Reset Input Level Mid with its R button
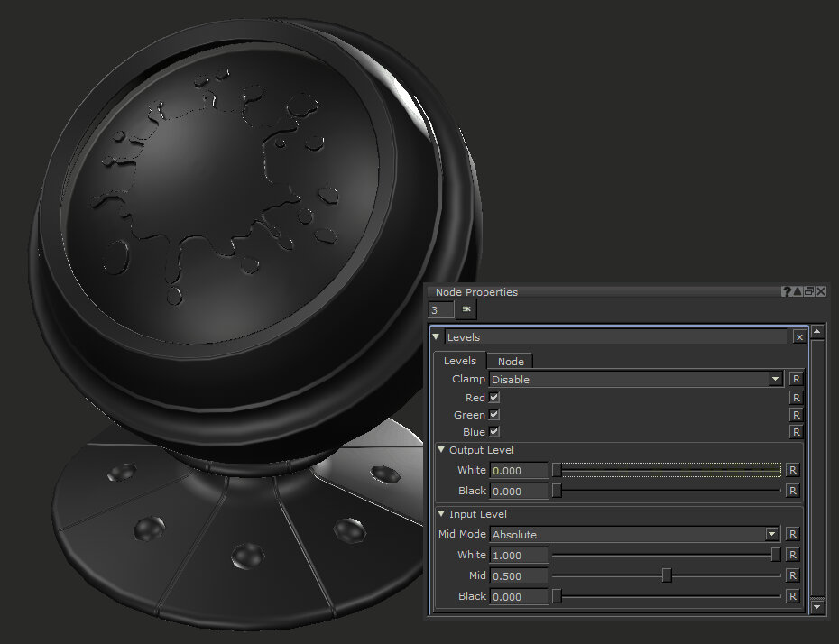The width and height of the screenshot is (839, 644). [792, 575]
